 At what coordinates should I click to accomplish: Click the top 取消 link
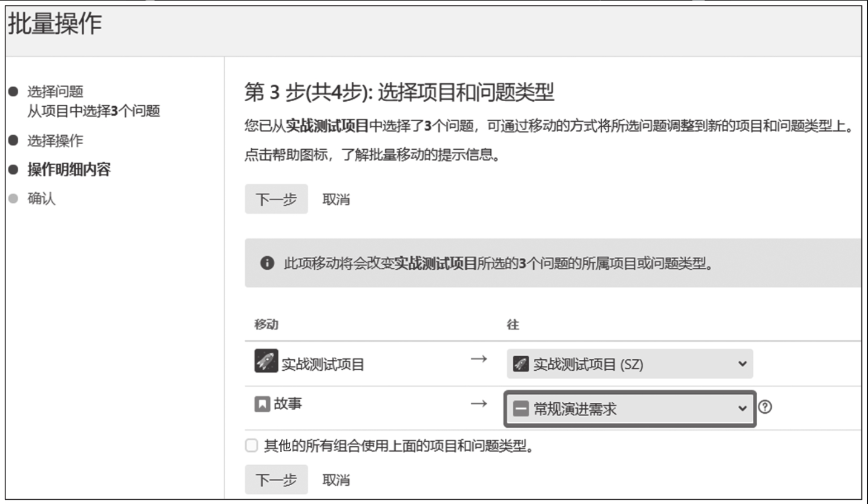coord(336,199)
